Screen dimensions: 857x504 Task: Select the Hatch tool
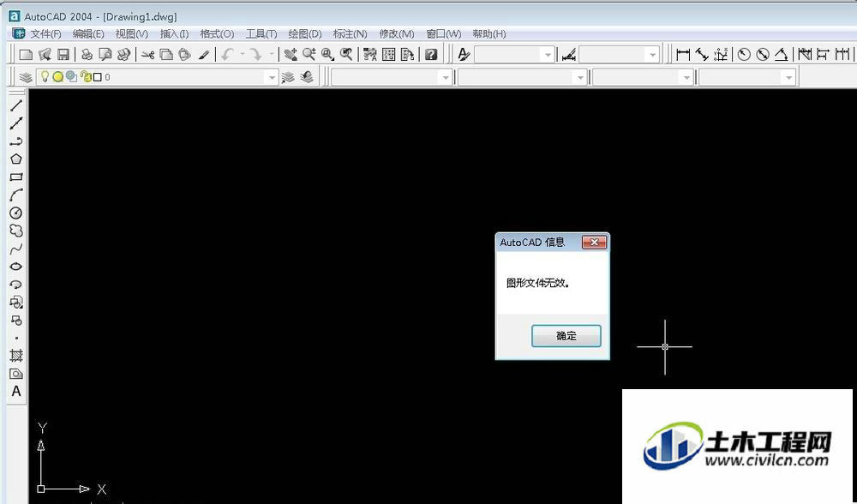[x=15, y=356]
